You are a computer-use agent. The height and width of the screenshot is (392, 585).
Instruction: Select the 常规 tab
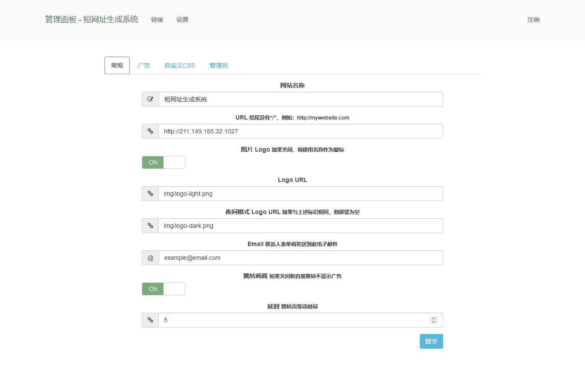click(x=117, y=65)
